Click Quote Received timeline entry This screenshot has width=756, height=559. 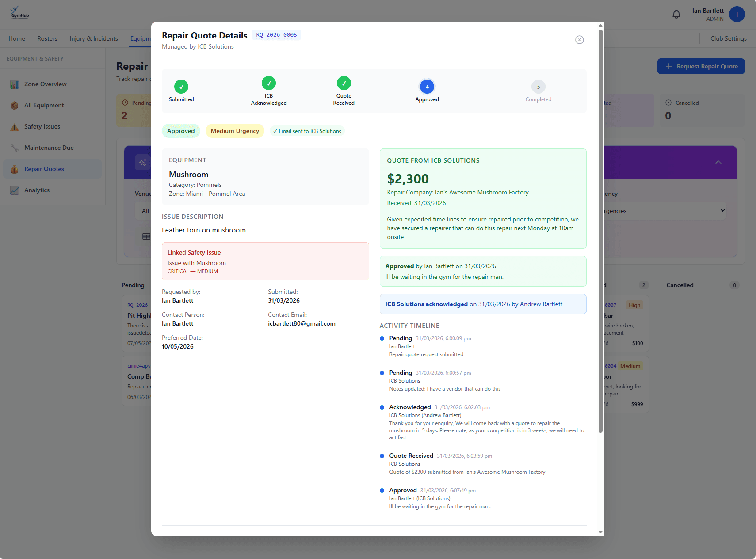coord(483,464)
